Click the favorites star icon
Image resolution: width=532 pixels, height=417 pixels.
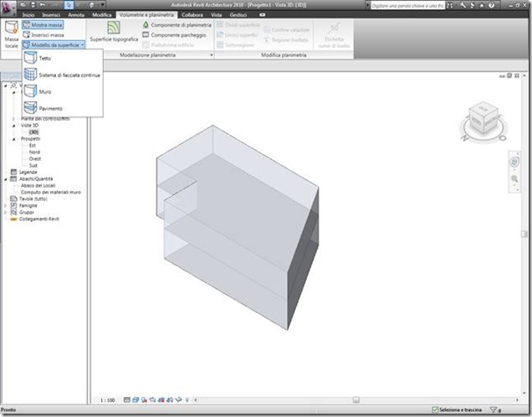click(x=482, y=5)
